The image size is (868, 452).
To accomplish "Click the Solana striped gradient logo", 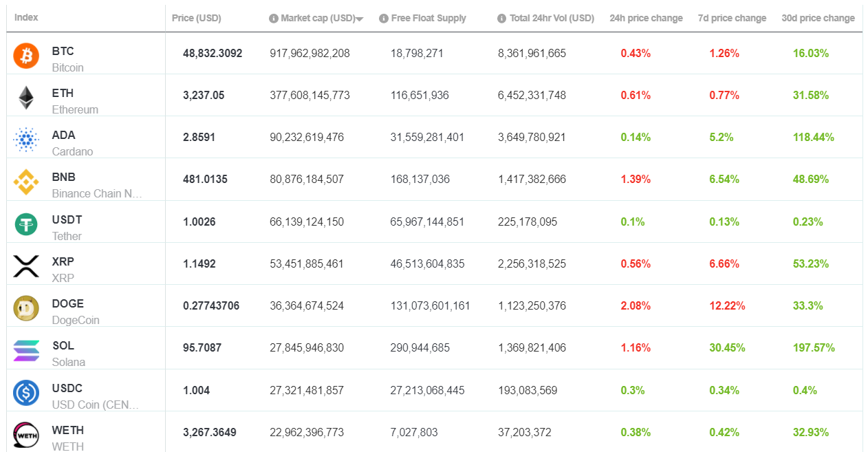I will (x=26, y=350).
